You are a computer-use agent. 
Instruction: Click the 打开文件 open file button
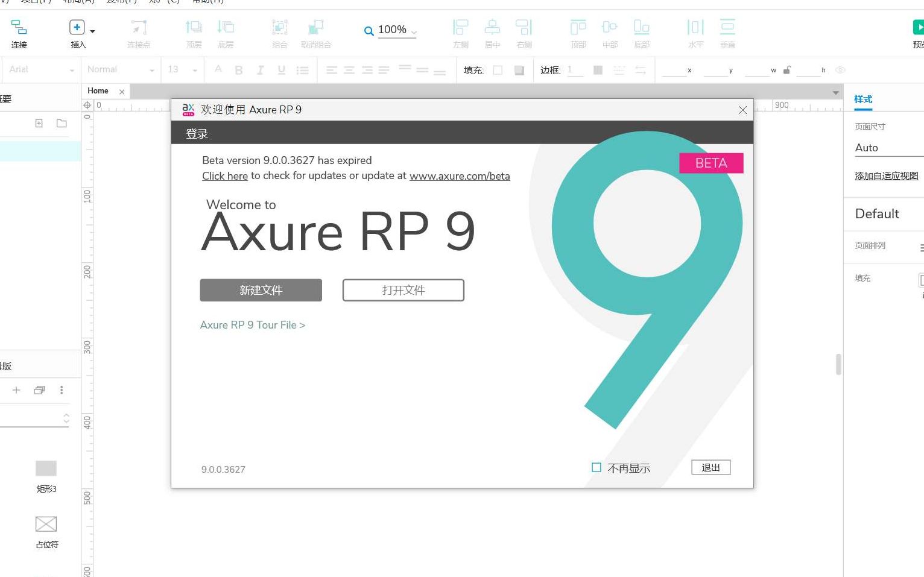(403, 290)
